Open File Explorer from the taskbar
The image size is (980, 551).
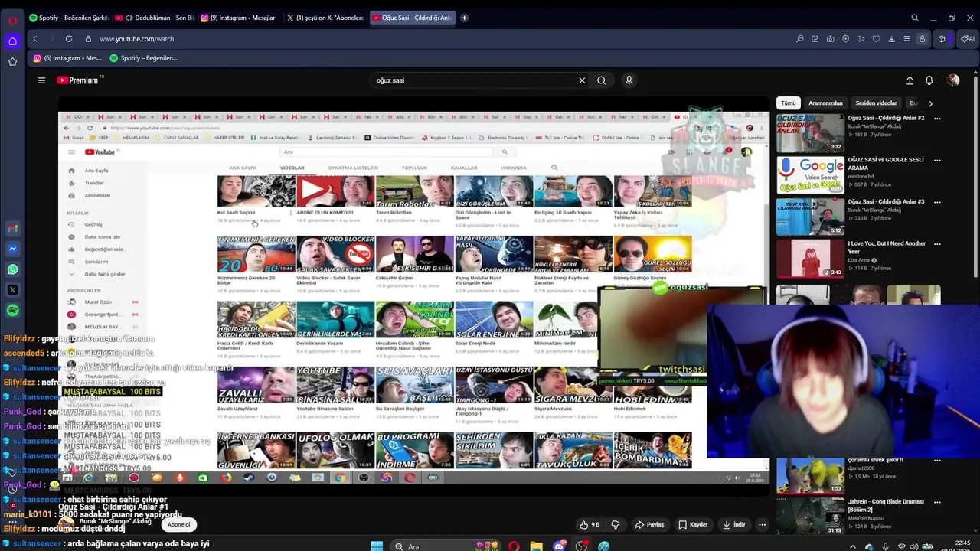point(536,546)
